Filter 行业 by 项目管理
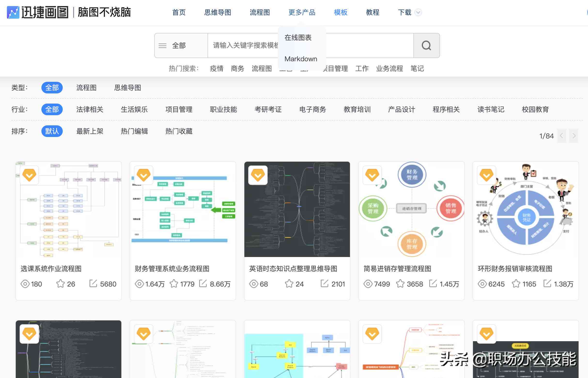This screenshot has width=588, height=378. pyautogui.click(x=179, y=109)
